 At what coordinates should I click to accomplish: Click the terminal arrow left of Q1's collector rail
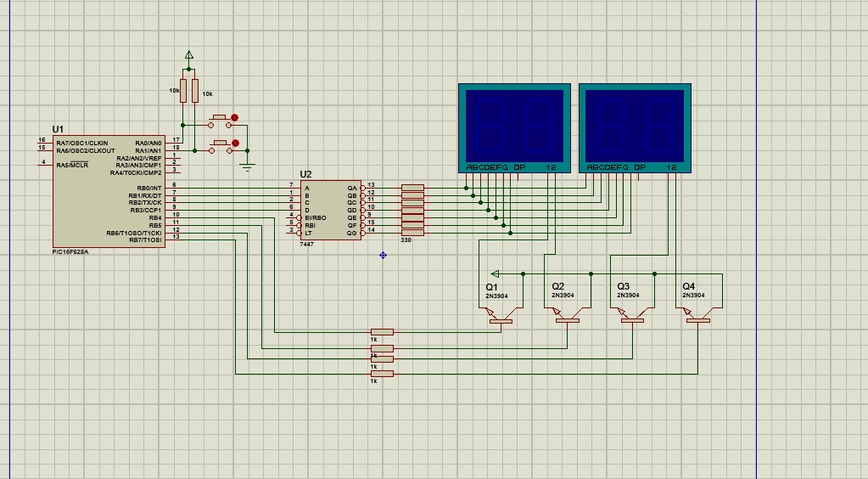click(495, 273)
